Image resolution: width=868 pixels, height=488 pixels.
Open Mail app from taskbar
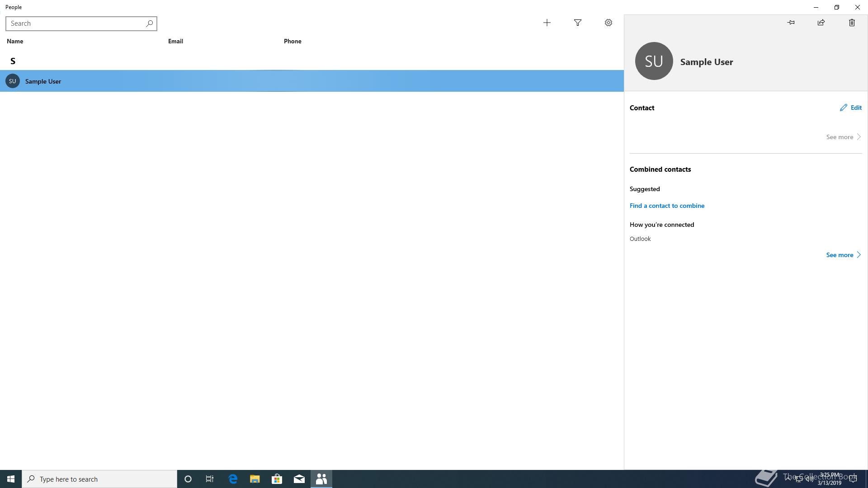(299, 479)
